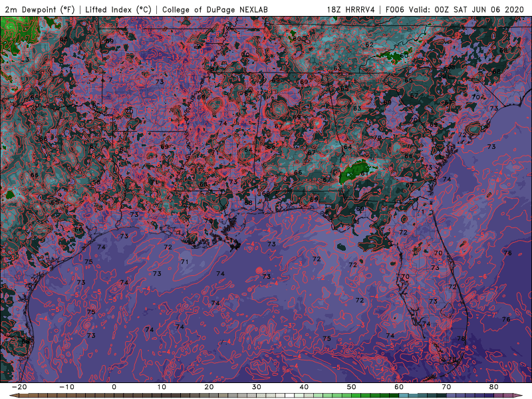Click the 20 colorbar scale label
The height and width of the screenshot is (399, 532).
pyautogui.click(x=209, y=387)
